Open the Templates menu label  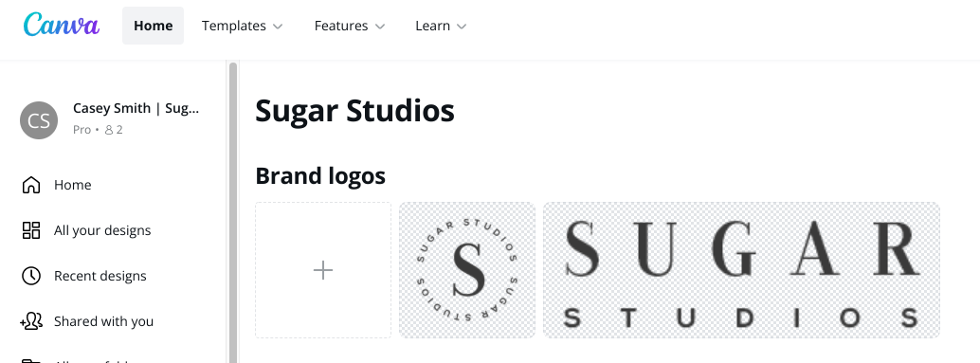click(234, 26)
